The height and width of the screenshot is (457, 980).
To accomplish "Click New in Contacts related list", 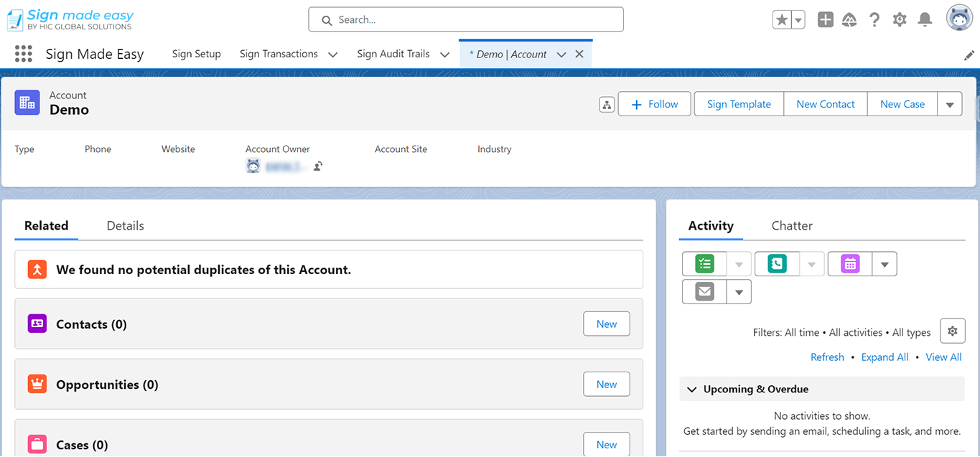I will click(x=607, y=324).
